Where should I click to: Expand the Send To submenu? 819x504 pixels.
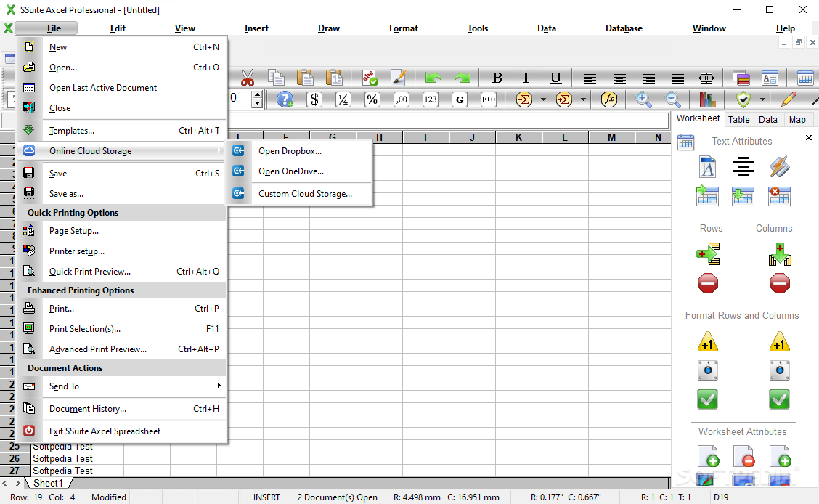click(x=122, y=386)
